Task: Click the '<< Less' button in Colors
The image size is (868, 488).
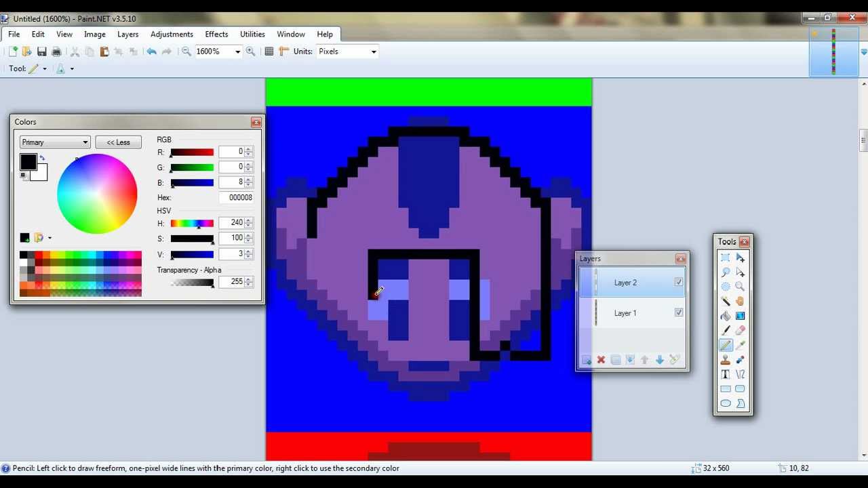Action: click(x=119, y=142)
